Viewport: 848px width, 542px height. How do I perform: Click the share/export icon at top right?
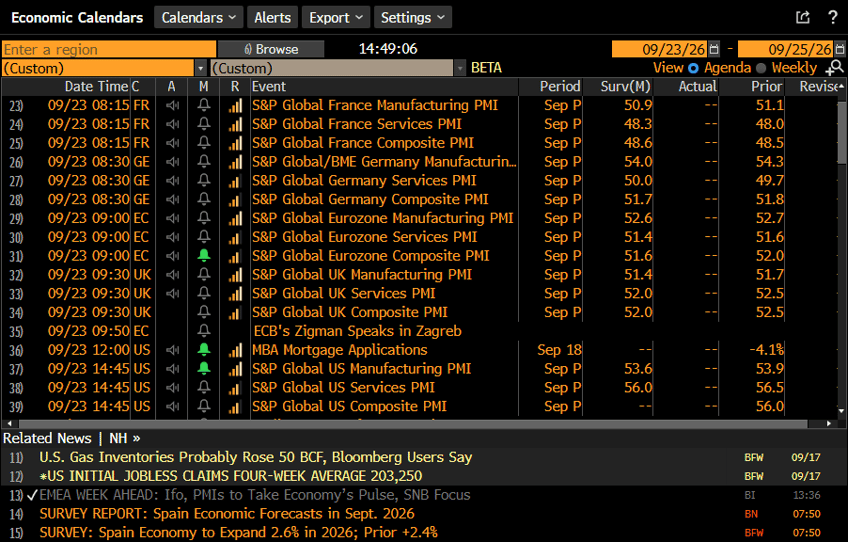click(x=803, y=17)
